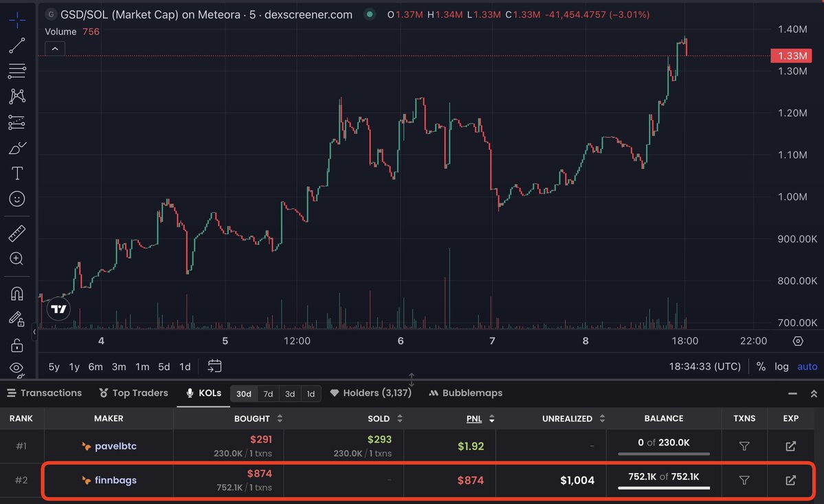The height and width of the screenshot is (504, 824).
Task: Select the Text annotation tool
Action: (x=16, y=173)
